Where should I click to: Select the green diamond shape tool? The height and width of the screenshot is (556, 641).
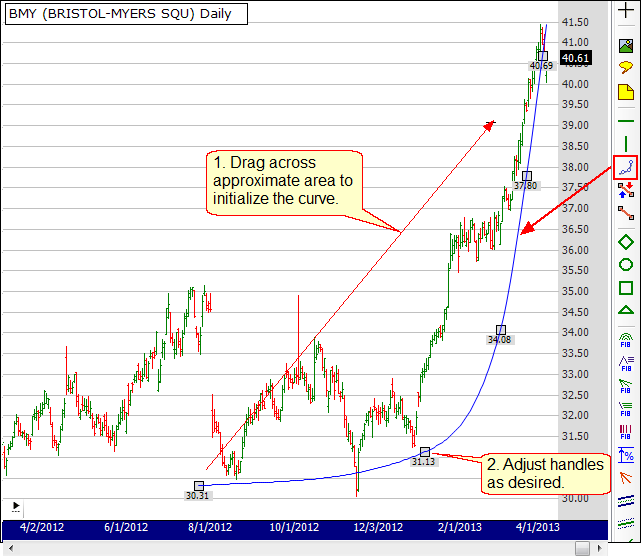pos(626,241)
